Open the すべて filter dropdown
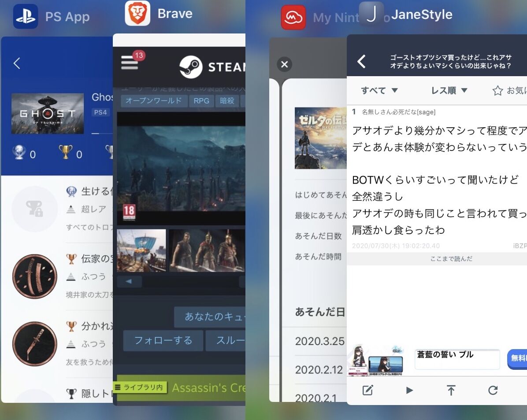This screenshot has height=420, width=527. [379, 90]
